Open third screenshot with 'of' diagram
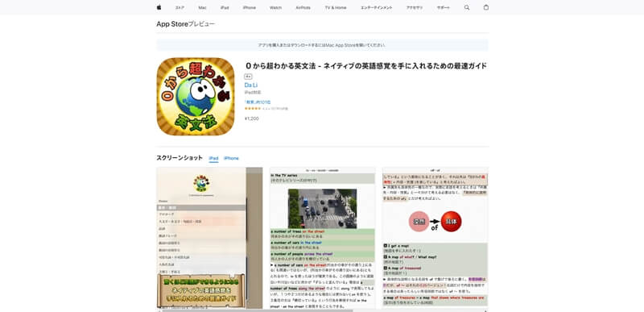 point(436,238)
